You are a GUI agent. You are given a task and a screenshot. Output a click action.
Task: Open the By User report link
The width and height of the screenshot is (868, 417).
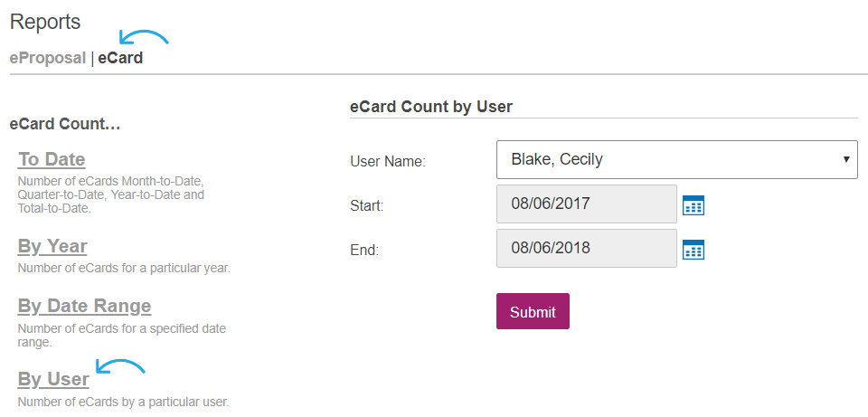[x=53, y=379]
